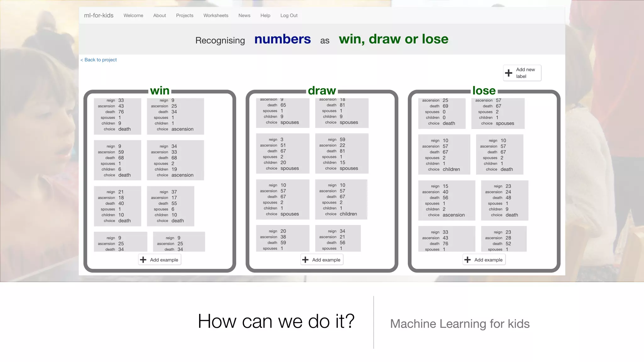Viewport: 644px width, 362px height.
Task: Select win example reign 21 ascension 18
Action: coord(118,206)
